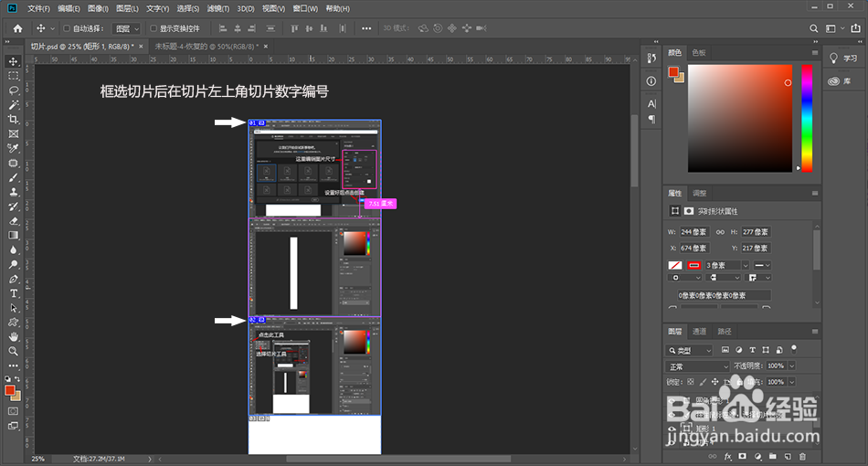Open the 文件(F) menu
Image resolution: width=868 pixels, height=466 pixels.
(x=38, y=8)
